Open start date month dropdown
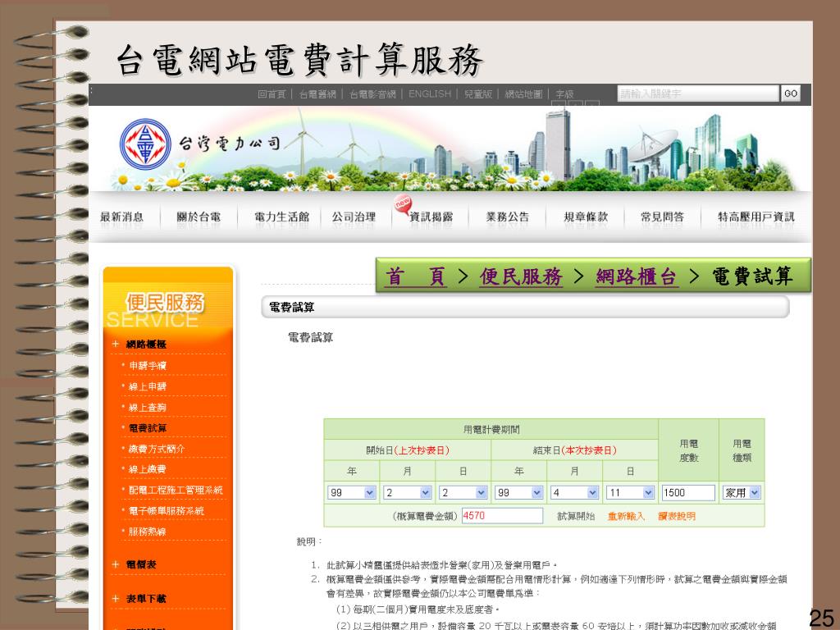This screenshot has height=630, width=840. pyautogui.click(x=408, y=492)
